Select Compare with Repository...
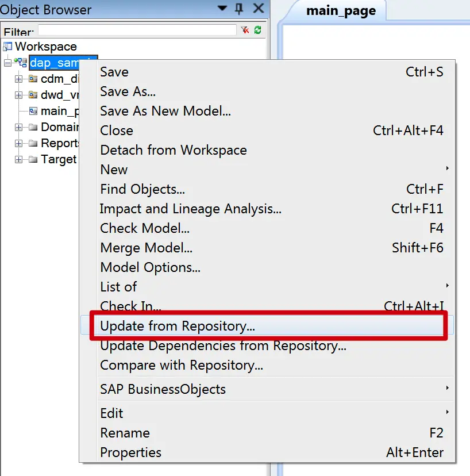Image resolution: width=470 pixels, height=476 pixels. click(267, 365)
